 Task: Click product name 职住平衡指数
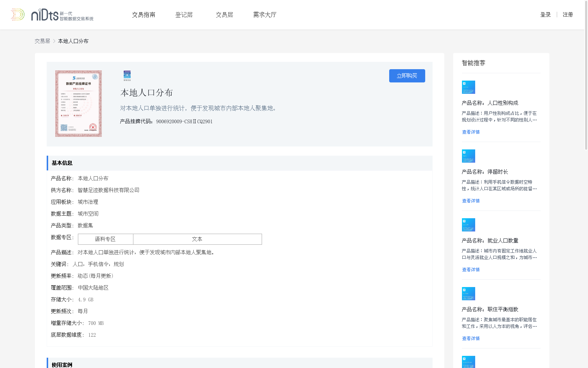[x=503, y=309]
